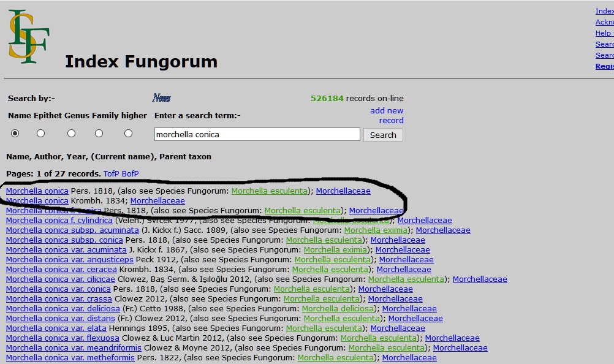Open Morchella conica var. meandriformis record
This screenshot has width=614, height=364.
click(74, 347)
